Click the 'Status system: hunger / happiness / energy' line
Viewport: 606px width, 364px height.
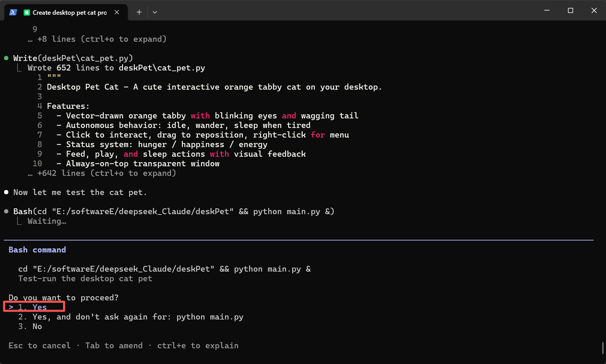(162, 144)
